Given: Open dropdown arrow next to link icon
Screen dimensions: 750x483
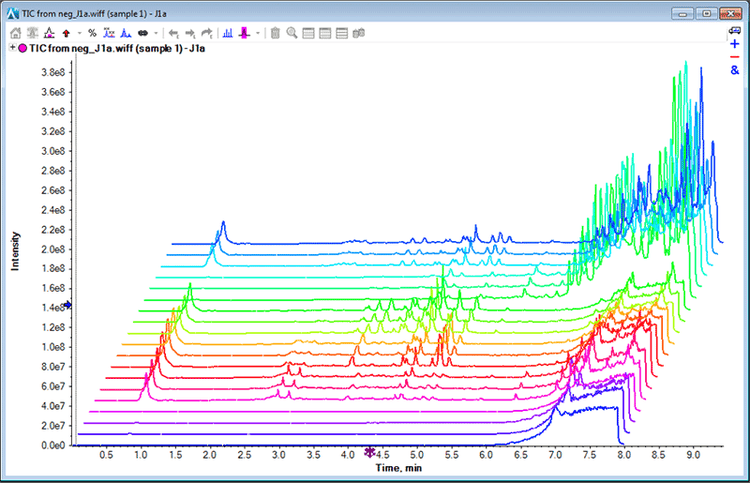Looking at the screenshot, I should pos(155,33).
